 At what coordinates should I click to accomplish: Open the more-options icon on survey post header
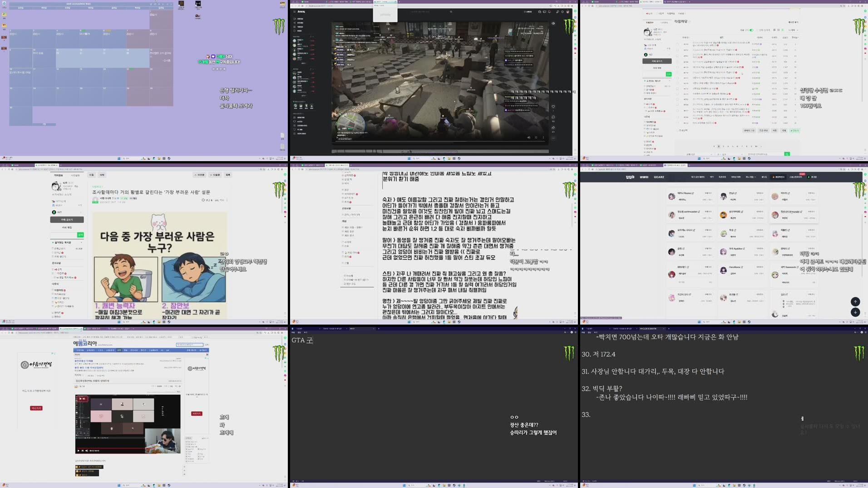point(227,200)
